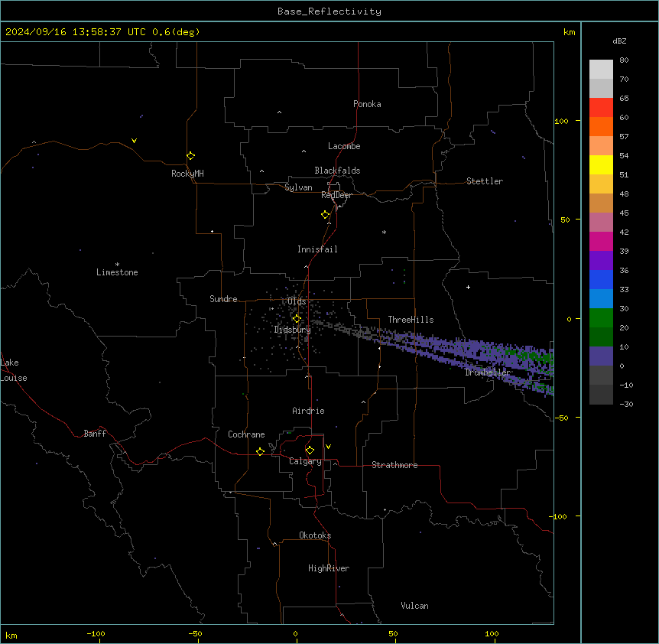
Task: Click the asterisk marker east of Innisfail
Action: [384, 232]
